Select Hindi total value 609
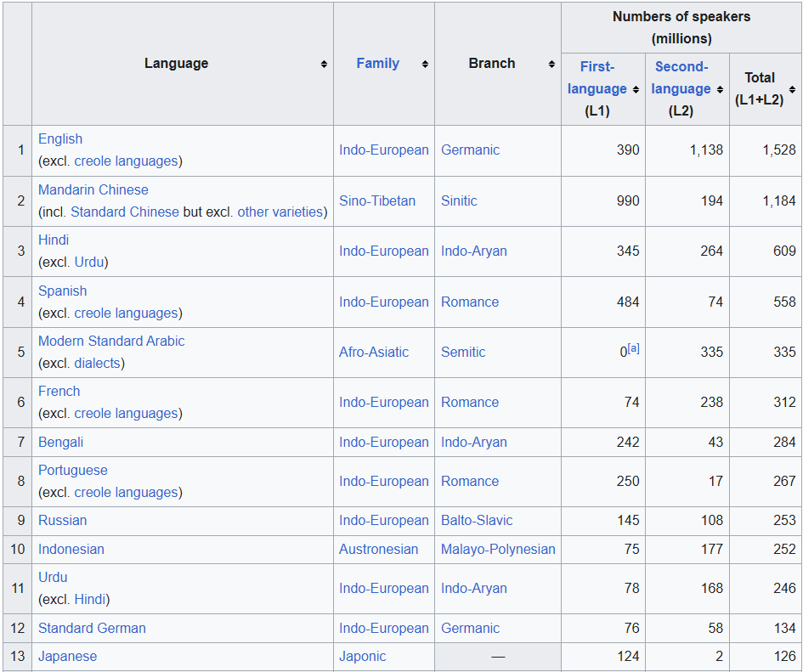Screen dimensions: 803x672 (x=784, y=251)
